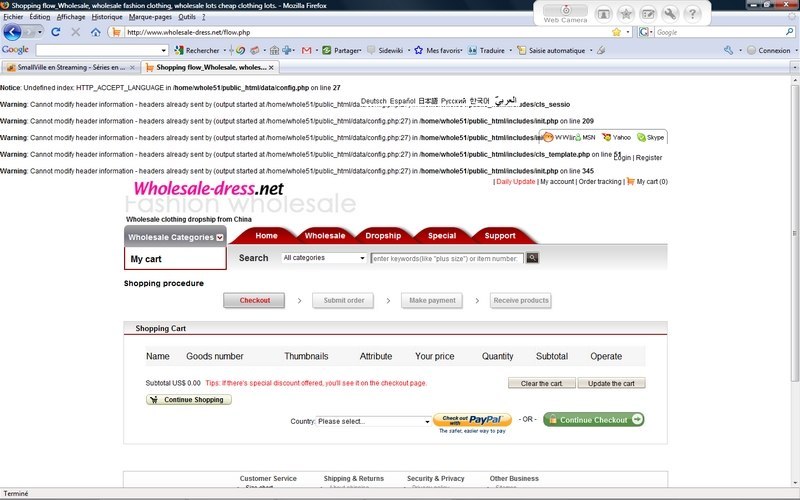Open the All categories search dropdown
The image size is (800, 500).
tap(324, 258)
